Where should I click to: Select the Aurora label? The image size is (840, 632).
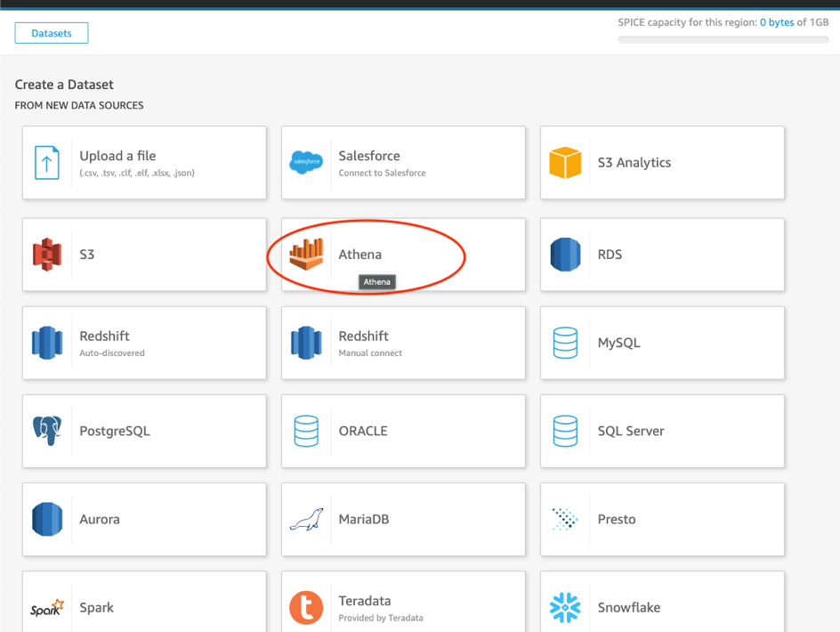click(100, 520)
